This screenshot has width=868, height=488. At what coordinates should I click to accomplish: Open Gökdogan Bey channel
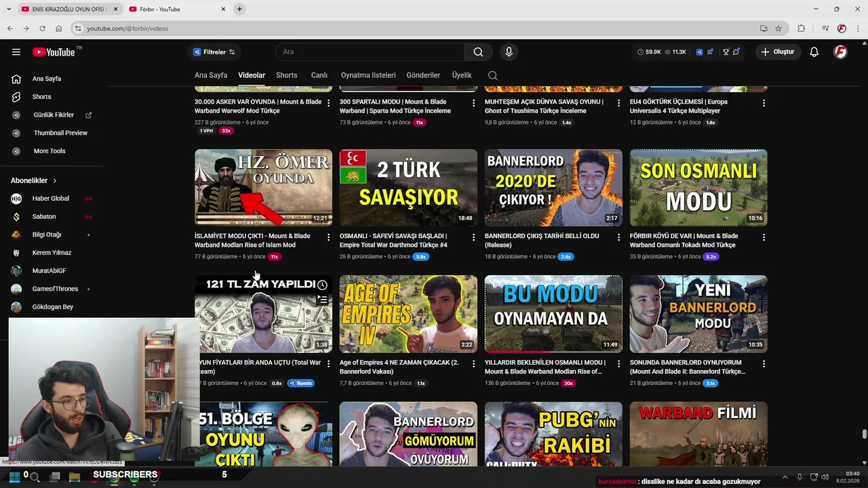click(52, 307)
